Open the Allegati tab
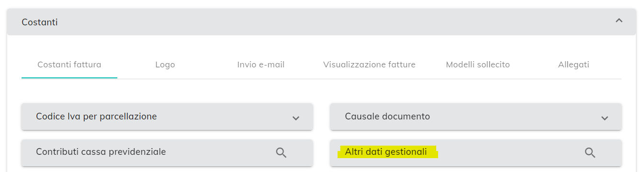Image resolution: width=644 pixels, height=172 pixels. click(x=574, y=64)
